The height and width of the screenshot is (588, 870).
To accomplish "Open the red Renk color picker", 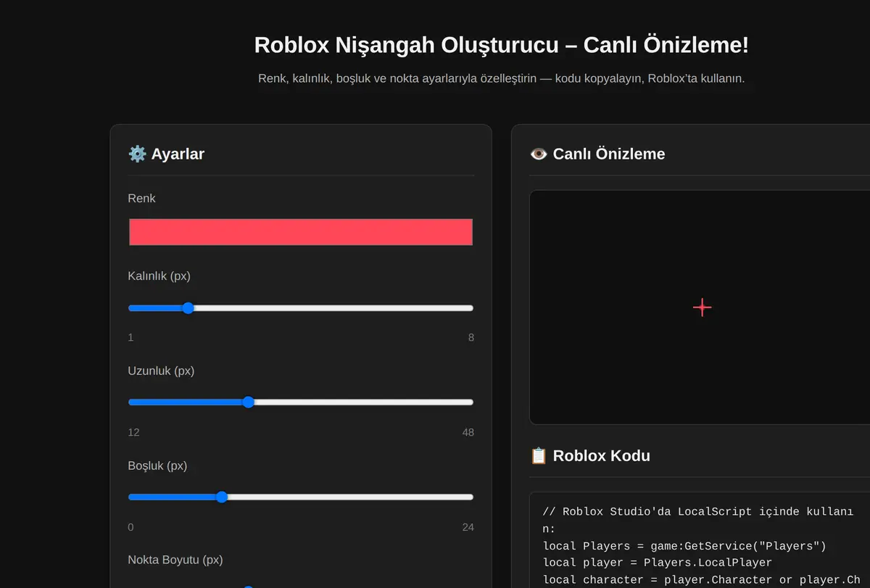I will [x=301, y=232].
